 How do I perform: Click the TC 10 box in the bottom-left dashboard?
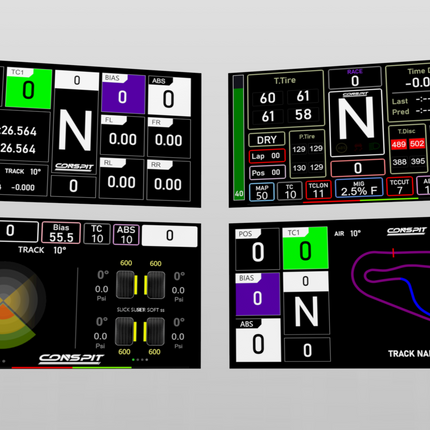point(97,234)
